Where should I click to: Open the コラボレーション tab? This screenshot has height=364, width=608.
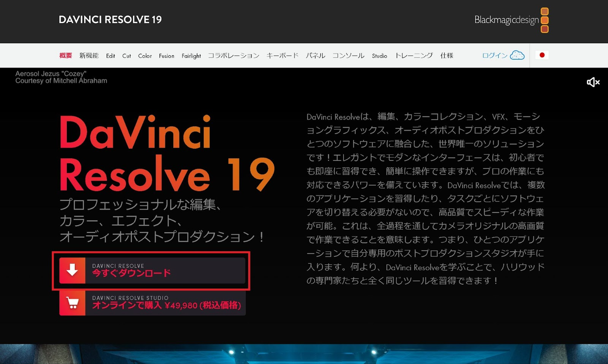click(234, 56)
